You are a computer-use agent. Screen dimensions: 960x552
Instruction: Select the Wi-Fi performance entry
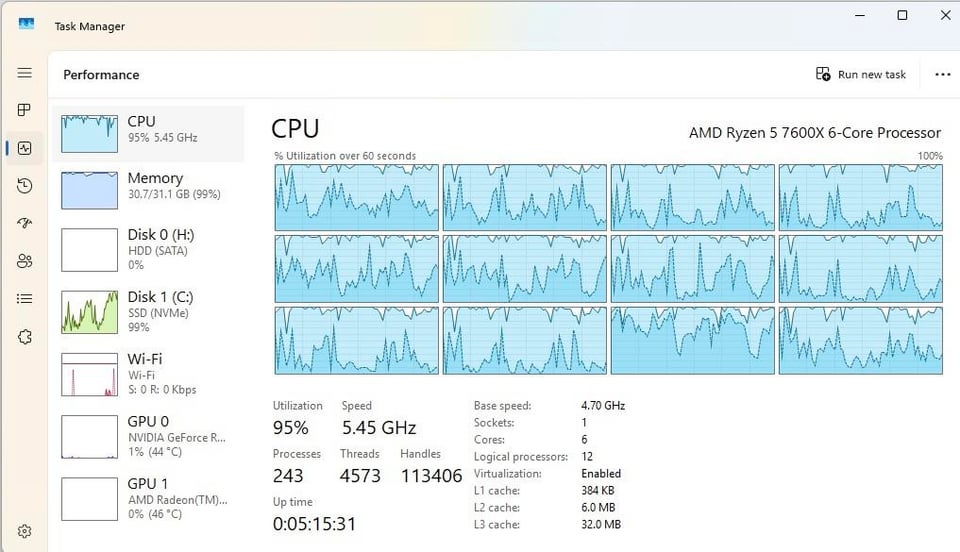tap(148, 373)
